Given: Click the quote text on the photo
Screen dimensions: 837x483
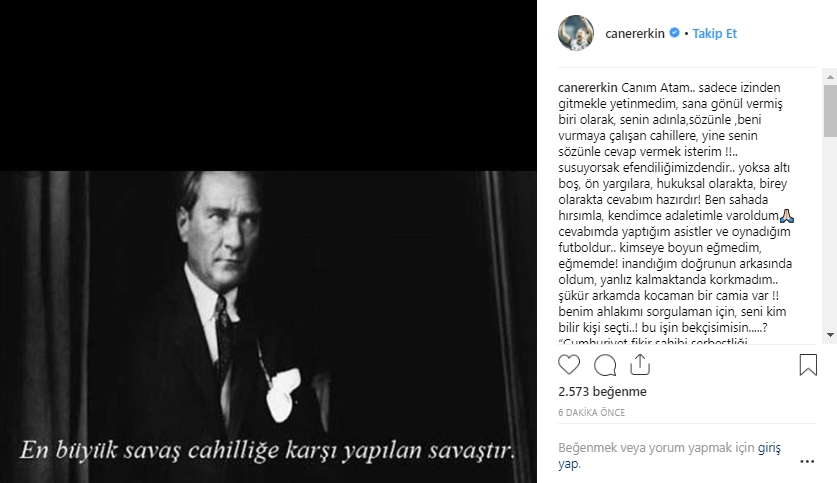Looking at the screenshot, I should (x=268, y=450).
